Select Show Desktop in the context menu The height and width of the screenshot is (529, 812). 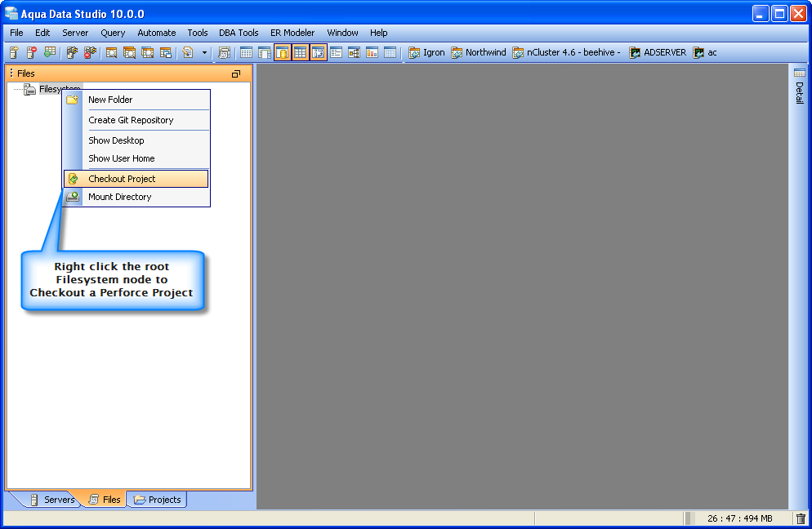pos(136,140)
